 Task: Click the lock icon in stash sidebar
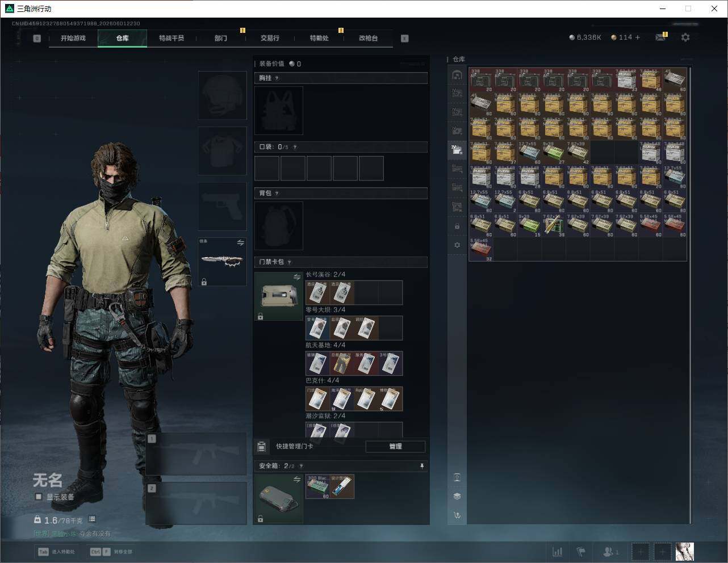click(457, 226)
